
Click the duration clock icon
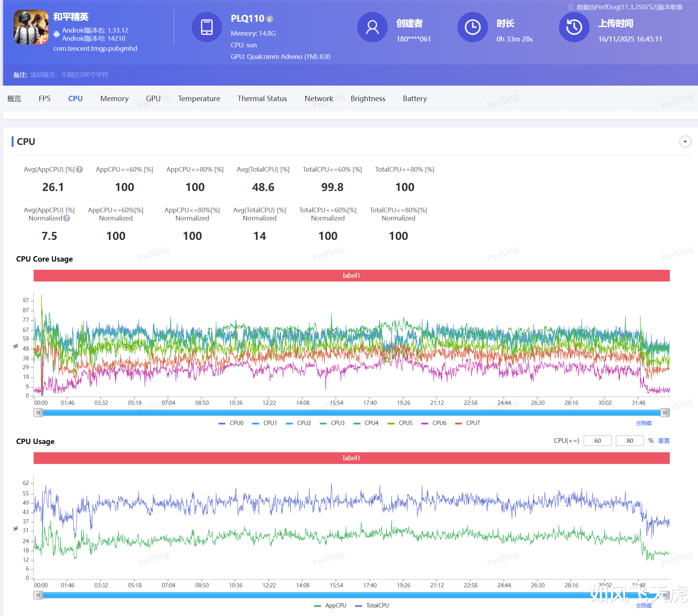(473, 27)
